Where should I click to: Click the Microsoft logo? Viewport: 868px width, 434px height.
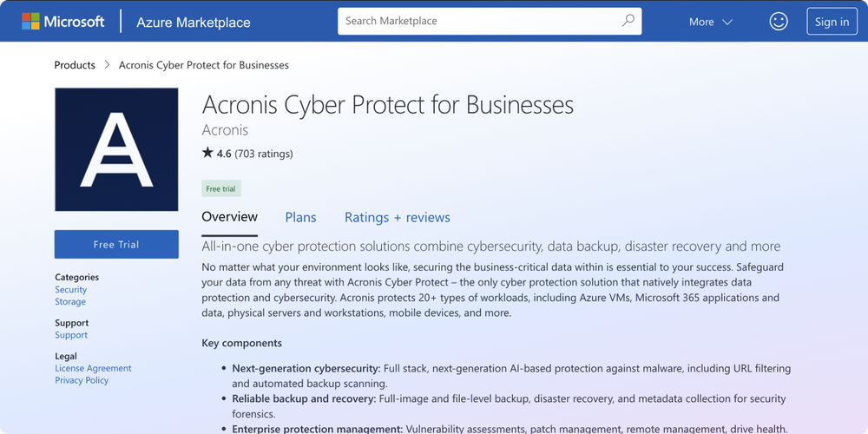(62, 22)
